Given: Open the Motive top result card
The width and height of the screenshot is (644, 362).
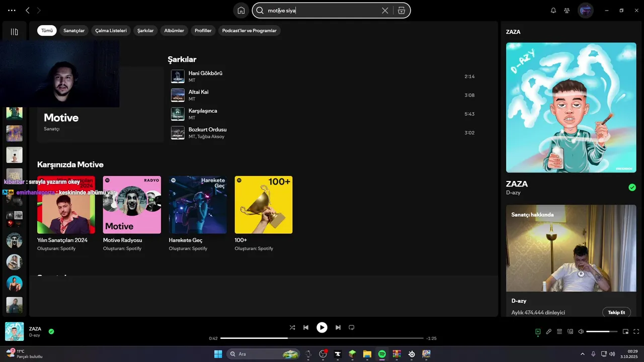Looking at the screenshot, I should [x=100, y=105].
